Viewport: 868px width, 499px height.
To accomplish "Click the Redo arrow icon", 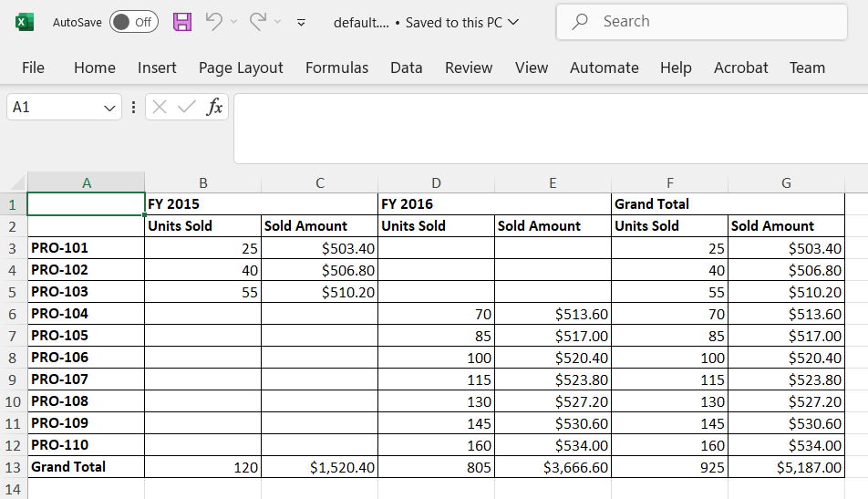I will click(258, 22).
